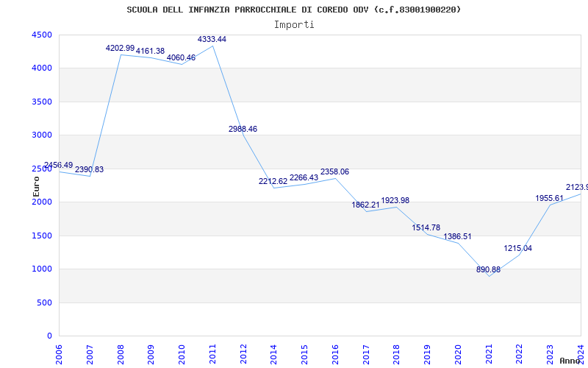Select the 2012 year label on x-axis
Screen dimensions: 588x368
[243, 354]
